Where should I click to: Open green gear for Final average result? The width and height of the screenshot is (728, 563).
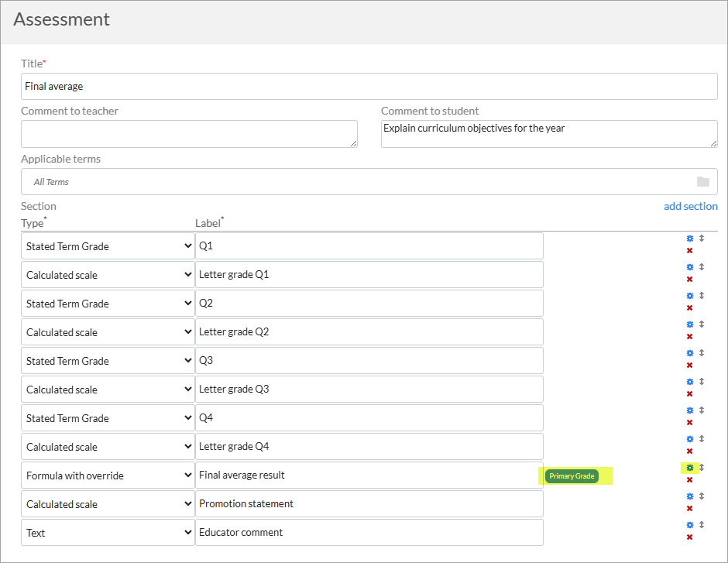(690, 468)
